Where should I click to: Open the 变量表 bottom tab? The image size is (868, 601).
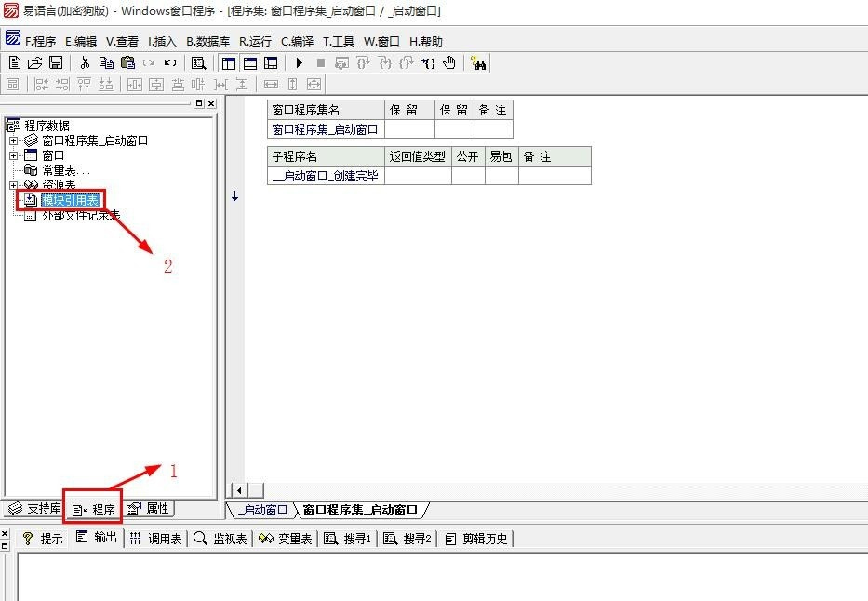pos(286,539)
